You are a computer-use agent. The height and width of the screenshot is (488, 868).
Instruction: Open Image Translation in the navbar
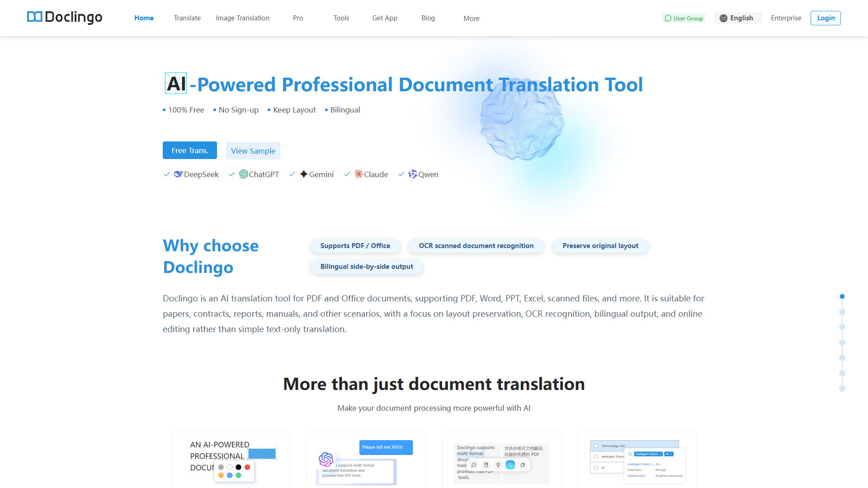click(243, 18)
